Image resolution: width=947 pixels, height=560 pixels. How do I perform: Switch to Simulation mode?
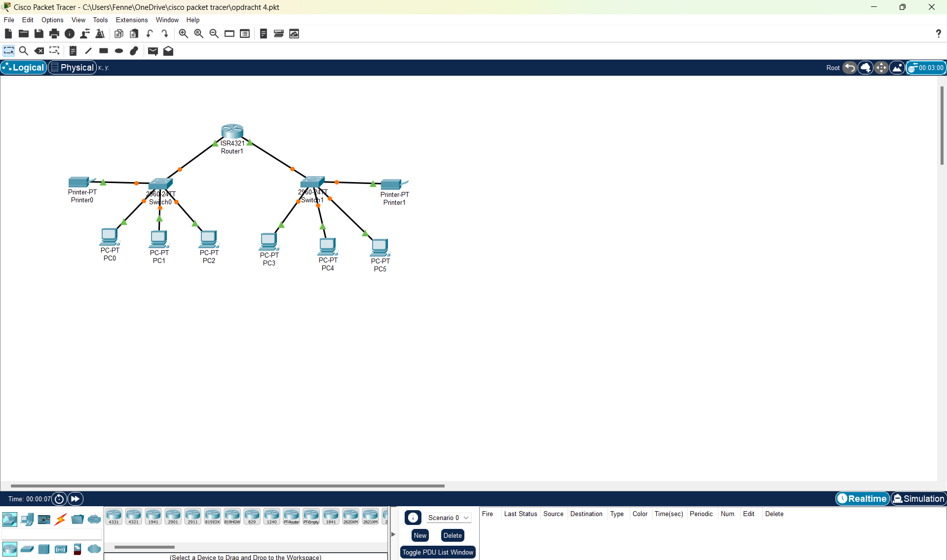[918, 499]
